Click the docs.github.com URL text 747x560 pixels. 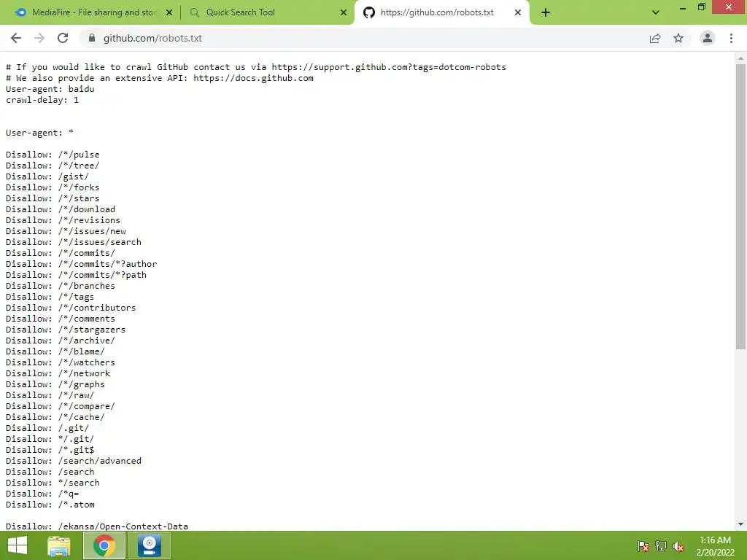pos(253,78)
